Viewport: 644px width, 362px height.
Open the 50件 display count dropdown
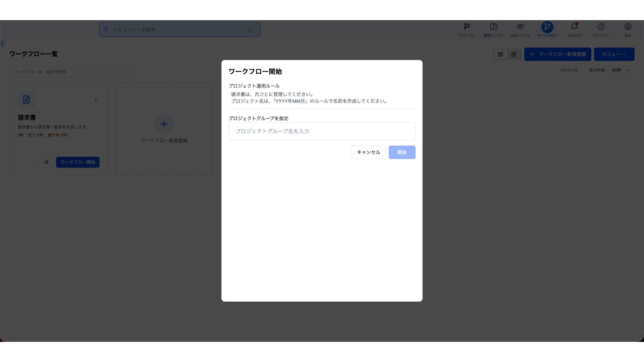tap(621, 70)
